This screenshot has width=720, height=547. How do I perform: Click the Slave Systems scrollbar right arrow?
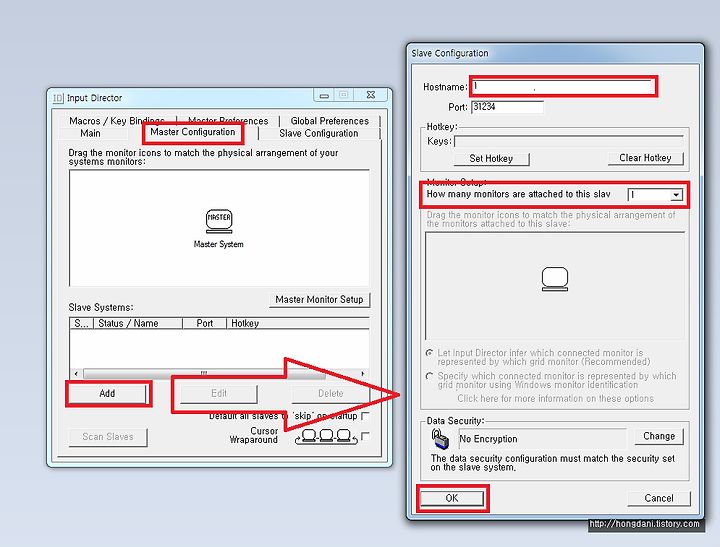point(363,374)
